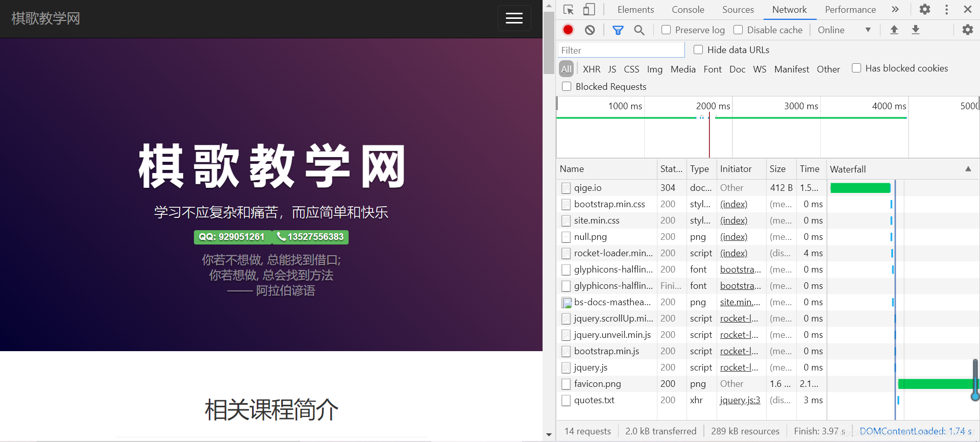The image size is (980, 442).
Task: Filter requests by CSS
Action: click(631, 69)
